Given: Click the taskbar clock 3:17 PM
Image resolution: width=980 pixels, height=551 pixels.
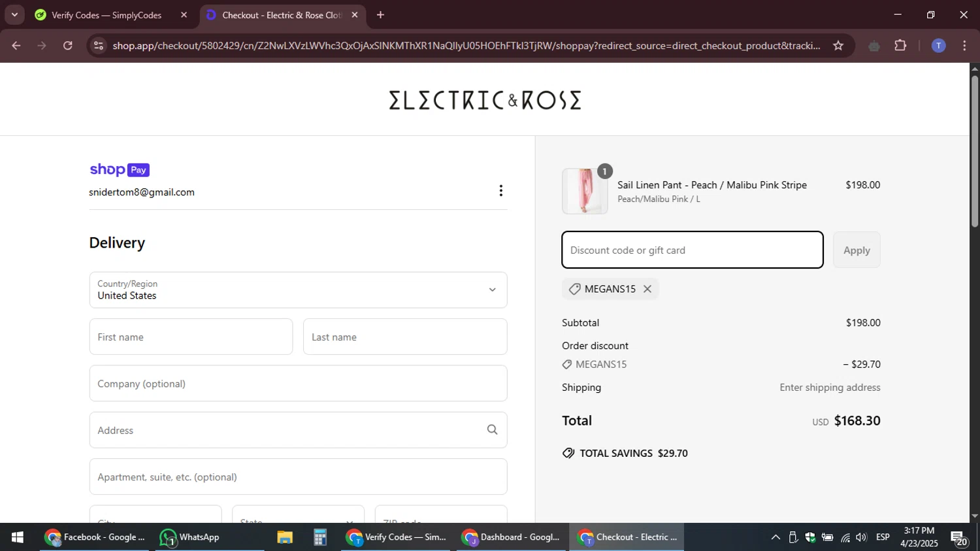Looking at the screenshot, I should [x=919, y=531].
